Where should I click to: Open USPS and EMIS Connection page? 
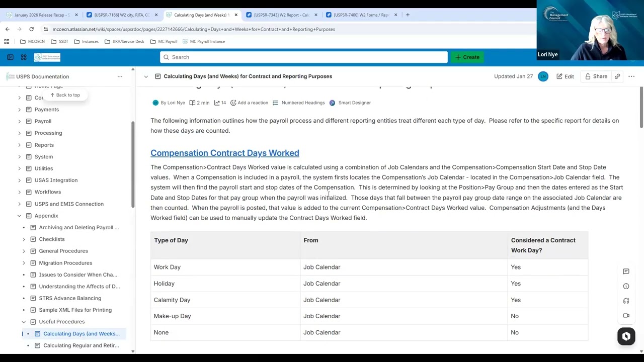click(x=69, y=204)
